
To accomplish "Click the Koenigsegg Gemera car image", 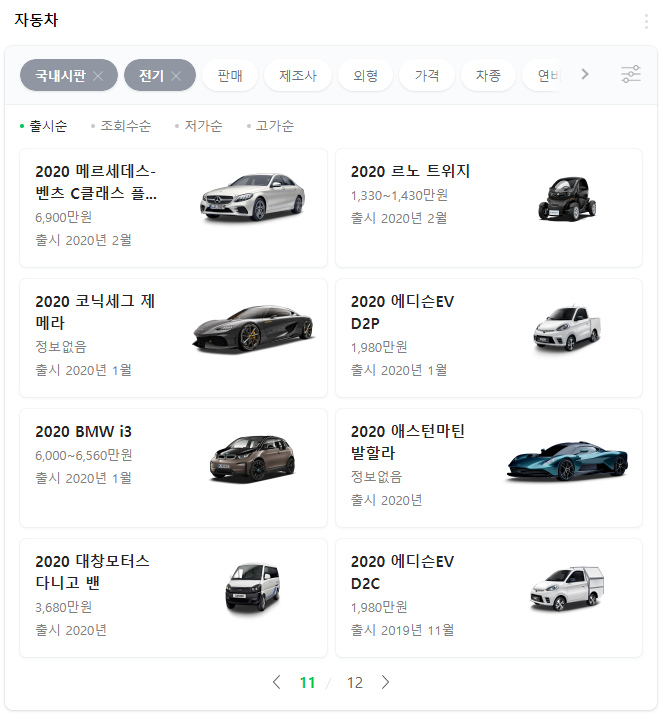I will coord(253,328).
